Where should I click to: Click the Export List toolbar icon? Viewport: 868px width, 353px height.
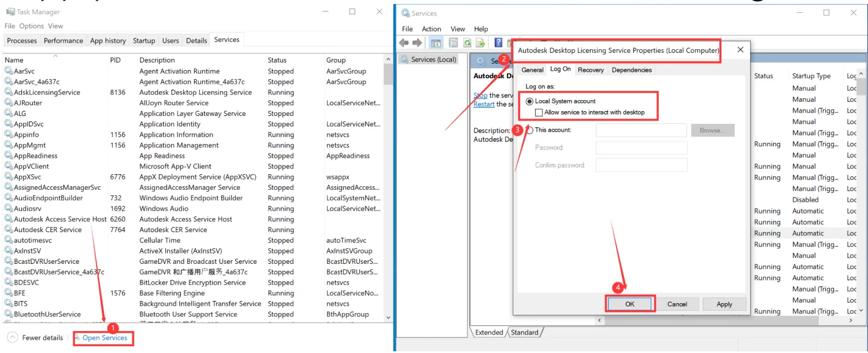(480, 43)
